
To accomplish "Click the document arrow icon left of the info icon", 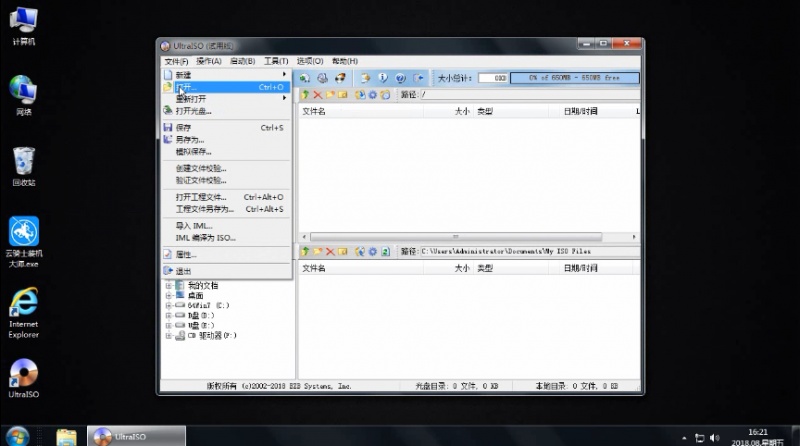I will 365,78.
